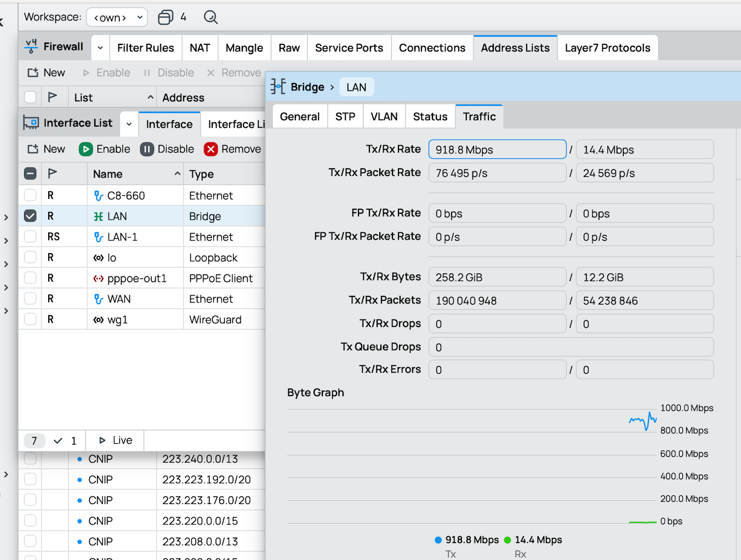
Task: Check the pppoe-out1 row checkbox
Action: pos(30,278)
